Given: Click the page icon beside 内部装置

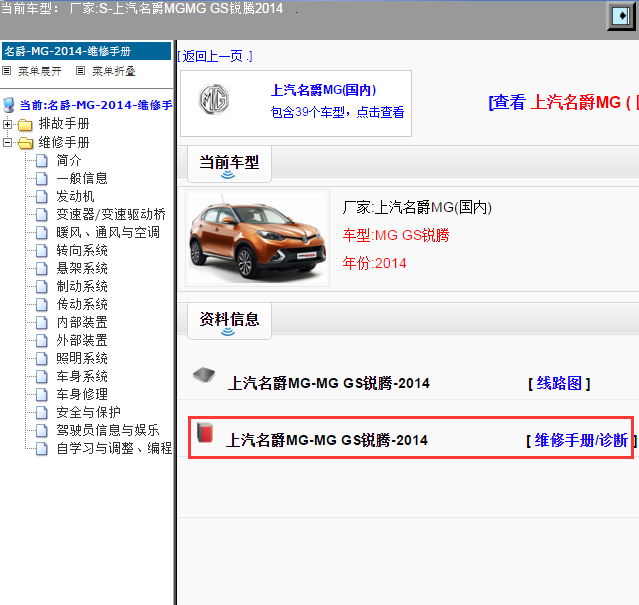Looking at the screenshot, I should pyautogui.click(x=42, y=322).
